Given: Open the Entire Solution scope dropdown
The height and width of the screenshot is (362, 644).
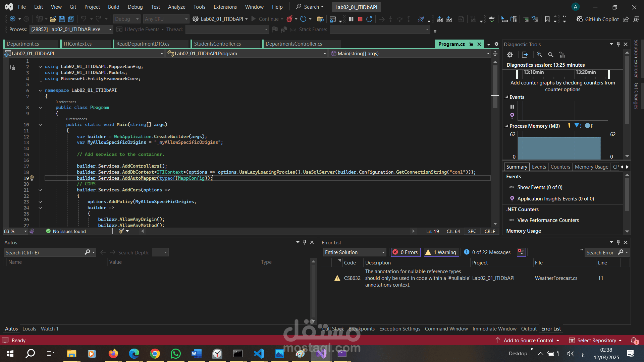Looking at the screenshot, I should (355, 252).
